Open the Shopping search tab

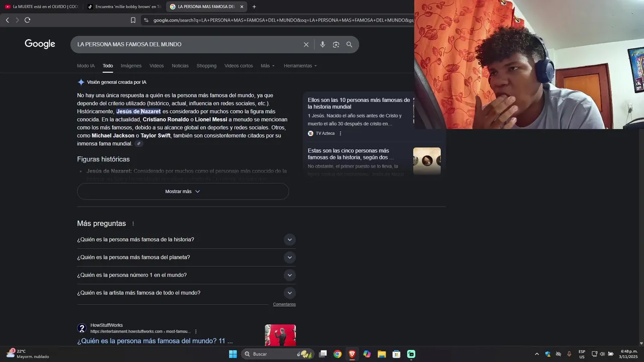[206, 66]
